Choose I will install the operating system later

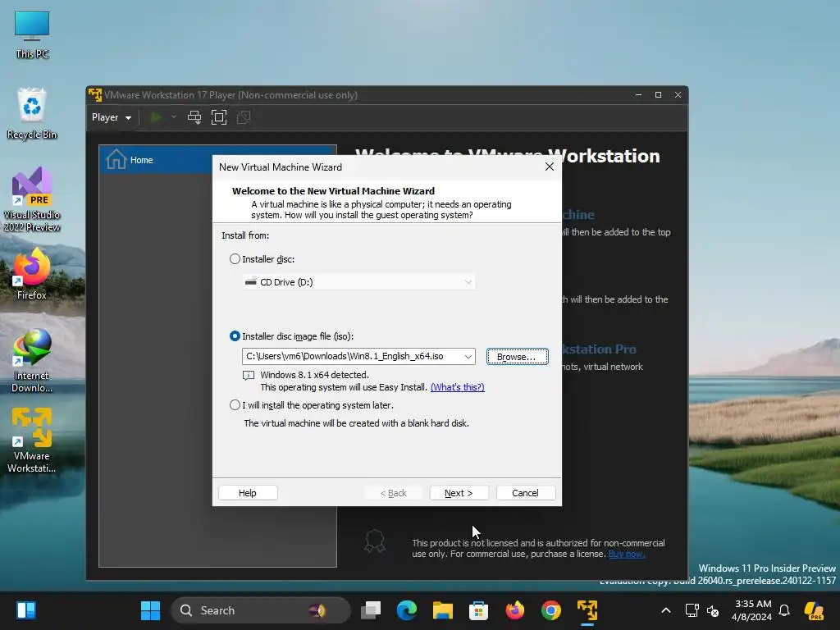pyautogui.click(x=235, y=405)
